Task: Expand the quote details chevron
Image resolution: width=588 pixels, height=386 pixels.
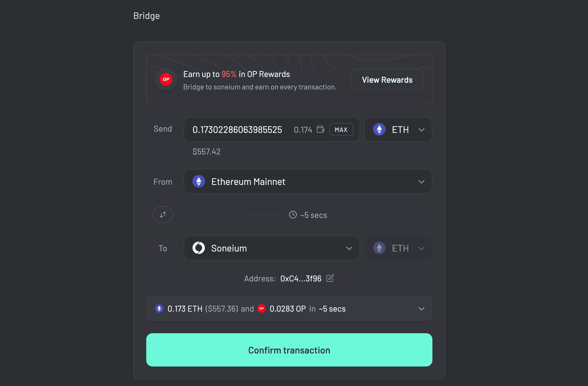Action: (x=421, y=309)
